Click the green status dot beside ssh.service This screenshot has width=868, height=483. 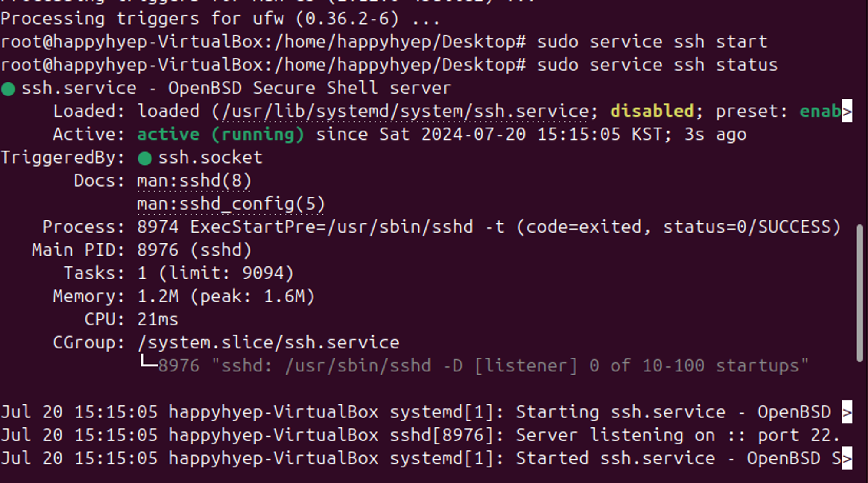click(8, 89)
